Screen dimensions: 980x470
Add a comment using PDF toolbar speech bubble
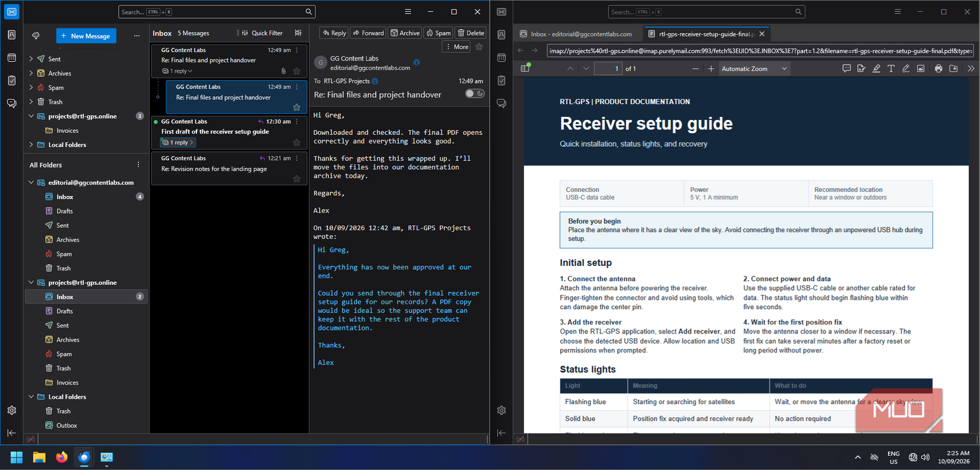846,69
